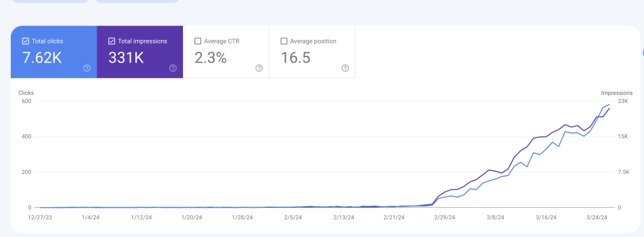Select the 7.62K total clicks value
Image resolution: width=644 pixels, height=237 pixels.
[42, 58]
